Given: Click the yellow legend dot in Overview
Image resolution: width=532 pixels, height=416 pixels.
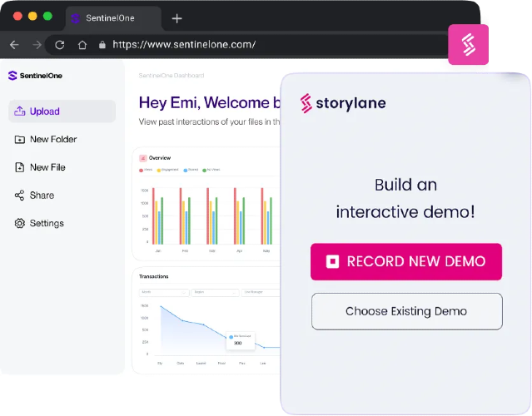Looking at the screenshot, I should pos(159,171).
